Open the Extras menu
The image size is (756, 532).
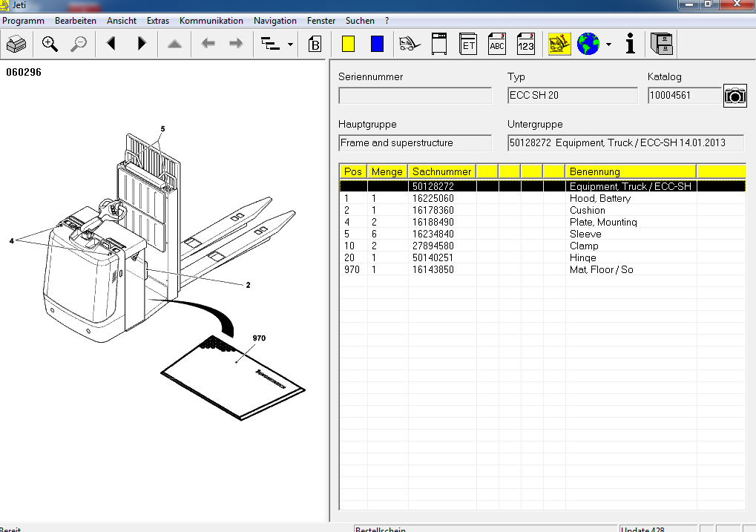pos(158,21)
